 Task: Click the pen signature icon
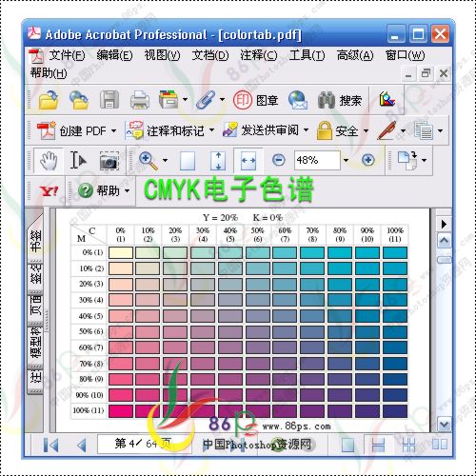tap(387, 130)
